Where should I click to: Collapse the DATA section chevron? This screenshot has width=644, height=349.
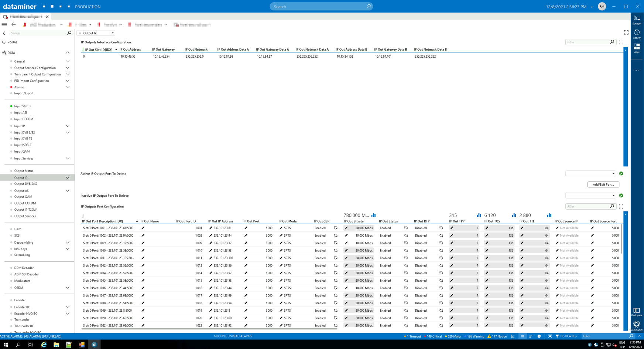(x=68, y=53)
